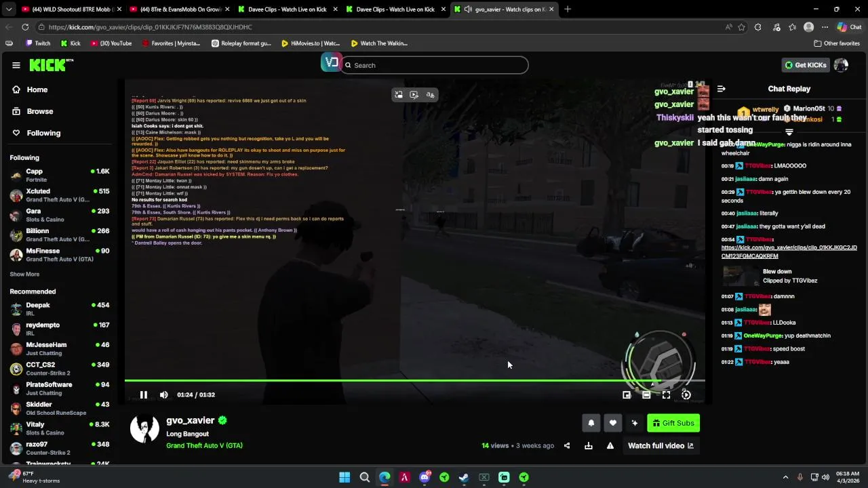
Task: Open Blew down clip thumbnail in chat
Action: [x=740, y=276]
